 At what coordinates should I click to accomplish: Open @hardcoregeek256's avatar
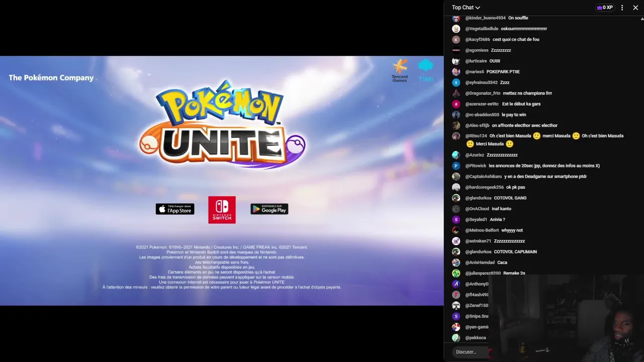[x=456, y=187]
